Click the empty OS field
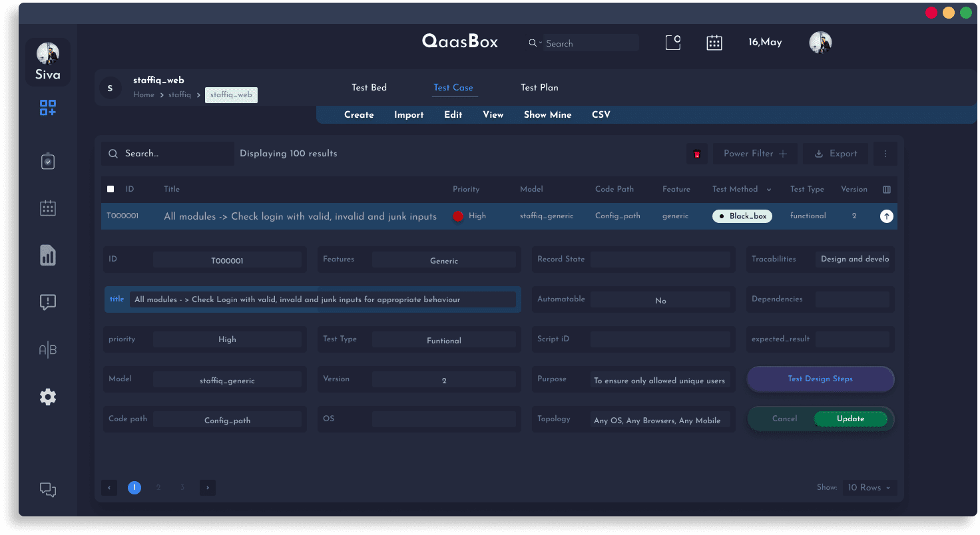Screen dimensions: 980x535 point(444,419)
